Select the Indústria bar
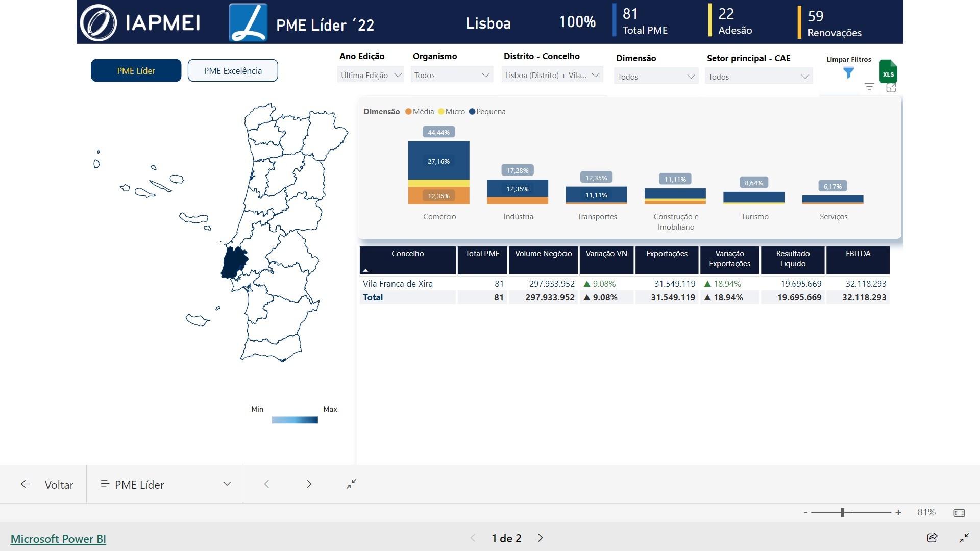The width and height of the screenshot is (980, 551). (x=518, y=192)
